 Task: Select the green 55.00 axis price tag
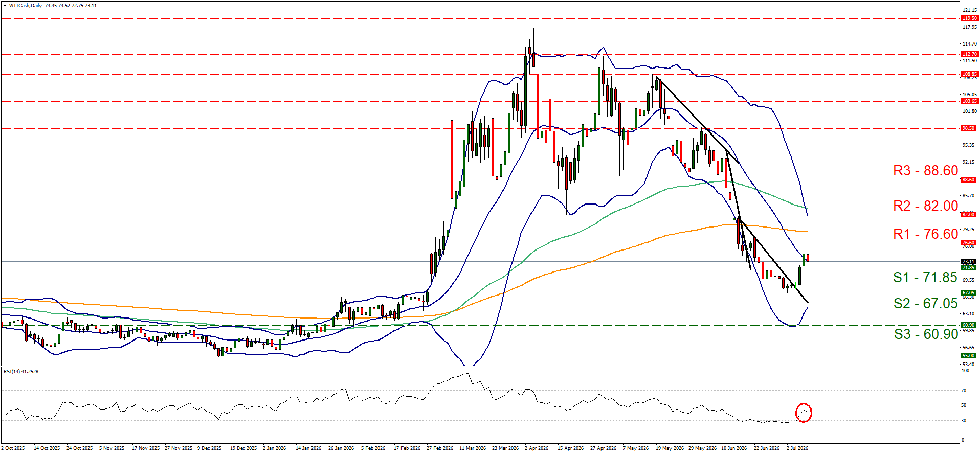coord(968,356)
